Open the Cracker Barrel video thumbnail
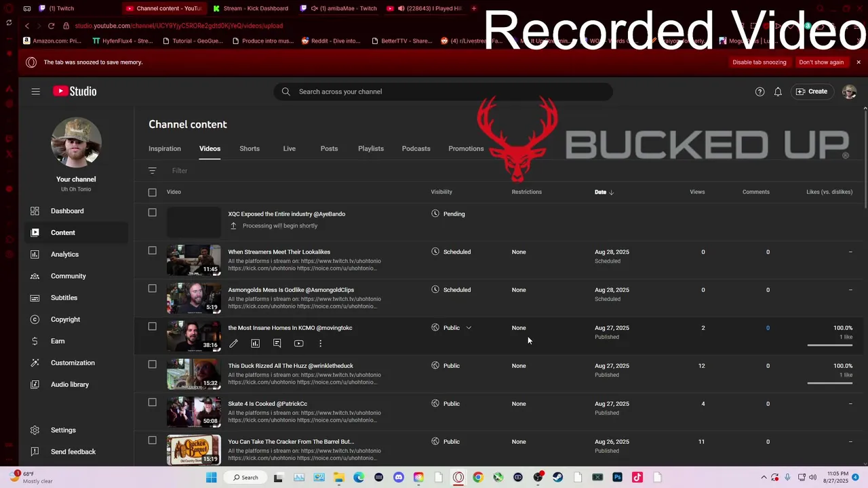Screen dimensions: 868x488 pos(194,449)
